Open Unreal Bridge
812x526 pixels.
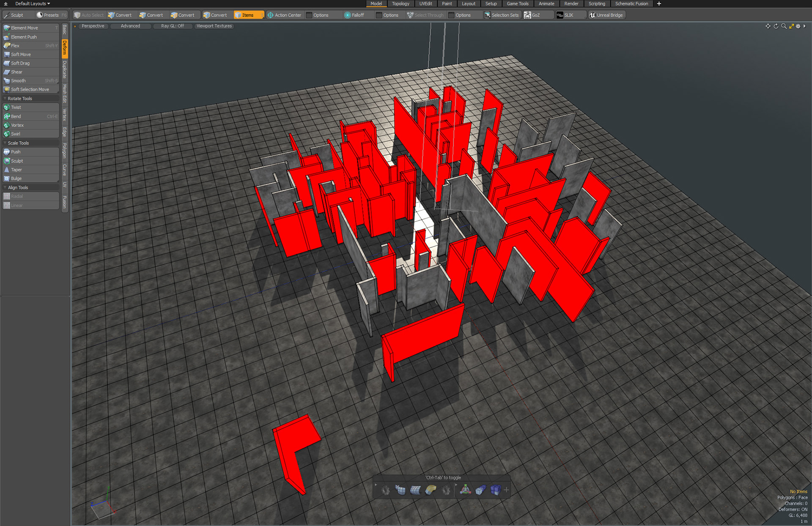coord(606,15)
